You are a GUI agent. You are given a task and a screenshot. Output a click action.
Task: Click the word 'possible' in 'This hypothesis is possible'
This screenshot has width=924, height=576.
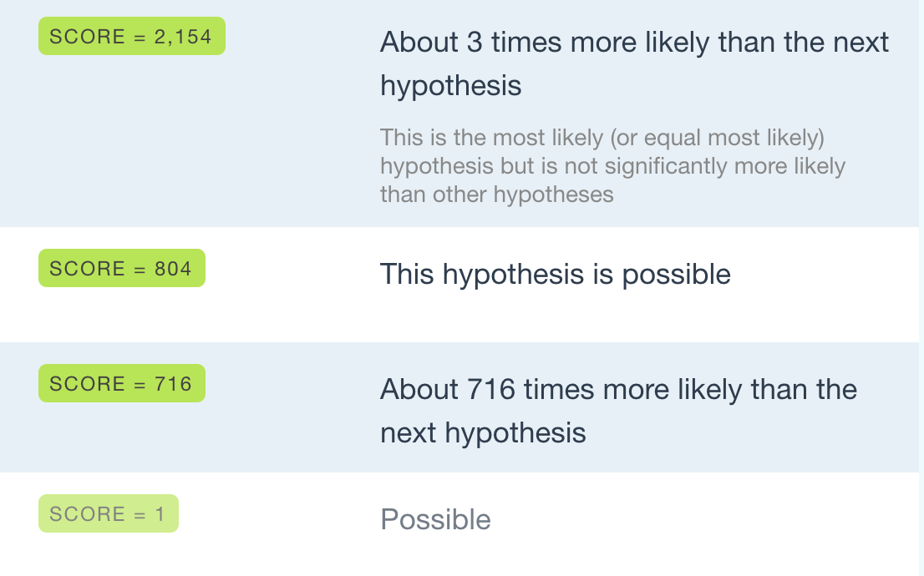pyautogui.click(x=677, y=275)
